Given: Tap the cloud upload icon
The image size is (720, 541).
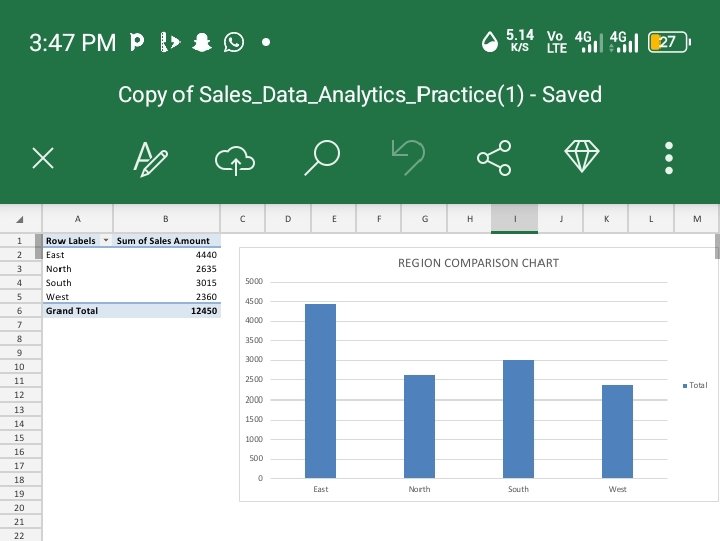Looking at the screenshot, I should click(235, 160).
